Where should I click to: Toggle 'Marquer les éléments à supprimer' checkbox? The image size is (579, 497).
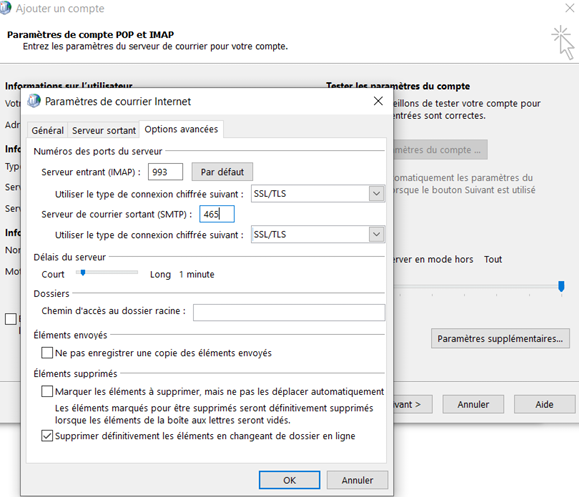(x=47, y=391)
